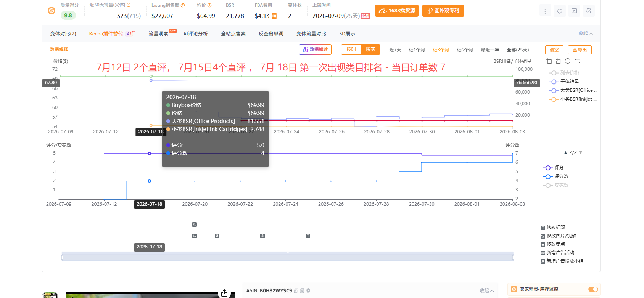The height and width of the screenshot is (298, 644).
Task: Select the 近3个月 time range
Action: [x=441, y=50]
